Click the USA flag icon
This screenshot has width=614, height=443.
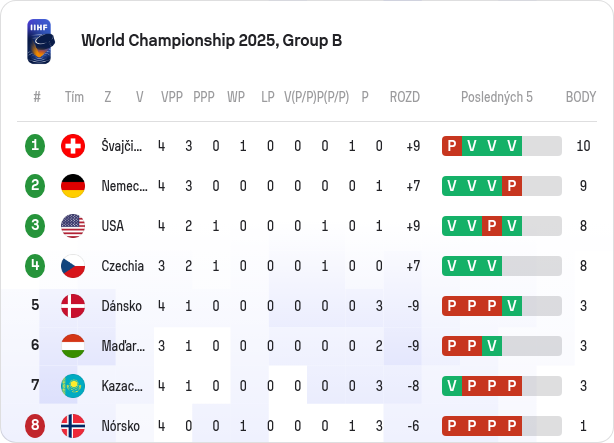73,226
